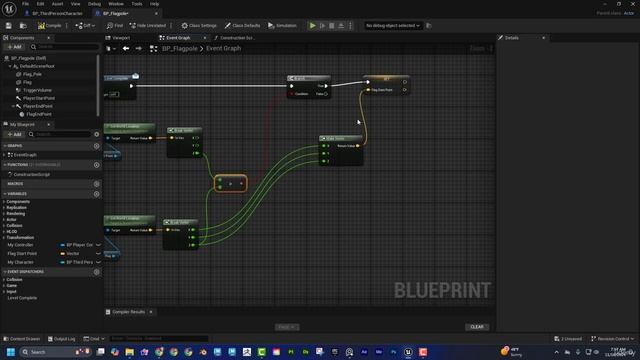Open Revision Control dropdown
This screenshot has height=360, width=640.
(x=612, y=339)
